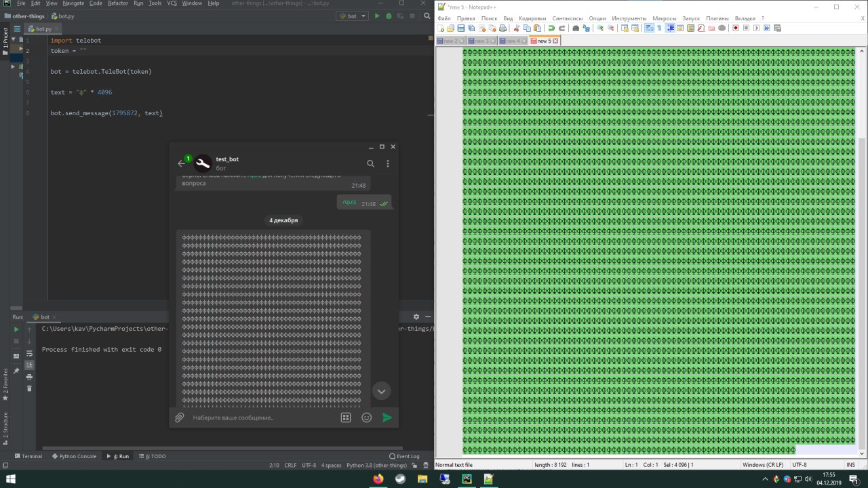Open the Terminal tool window
868x488 pixels.
pyautogui.click(x=28, y=456)
